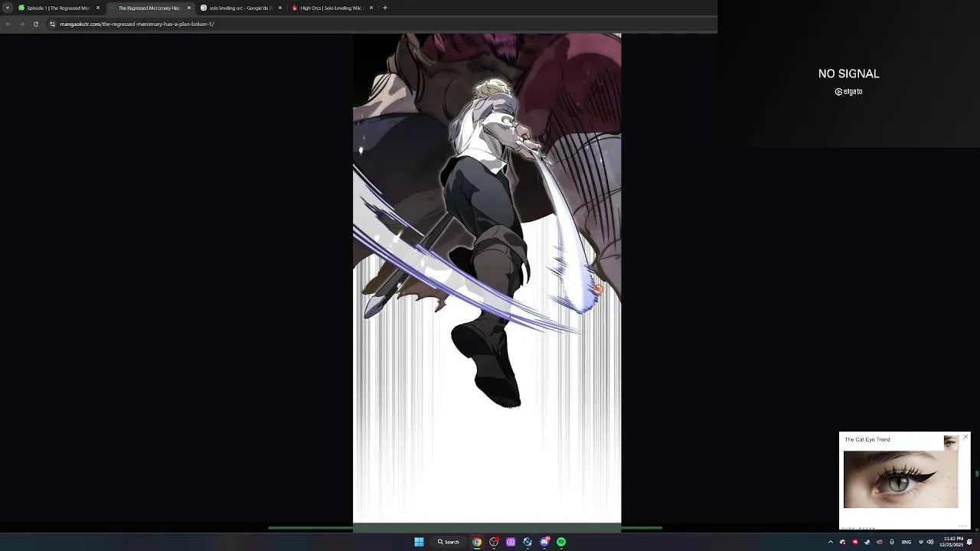Screen dimensions: 980x551
Task: Click the Steam tray icon
Action: coord(867,542)
